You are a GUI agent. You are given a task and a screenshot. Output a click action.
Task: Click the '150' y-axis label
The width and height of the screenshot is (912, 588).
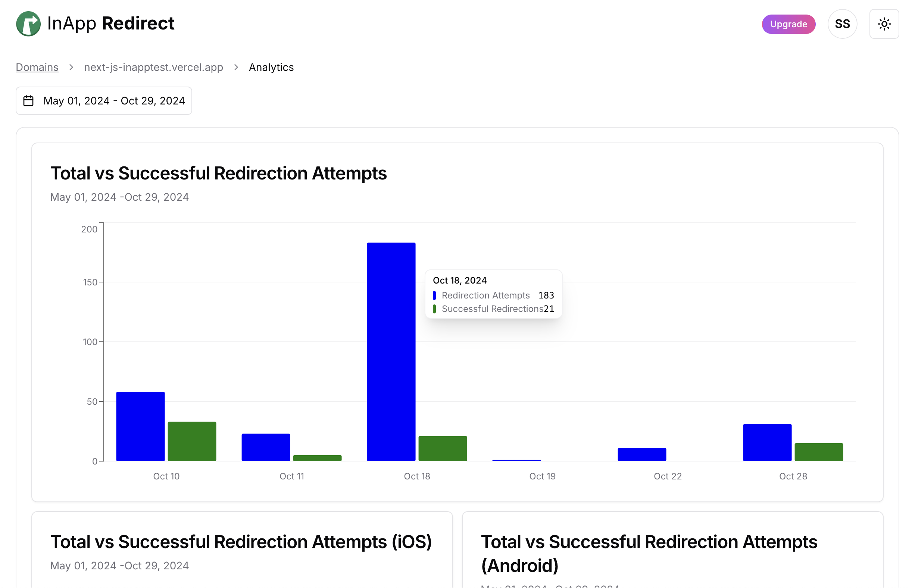pos(90,282)
